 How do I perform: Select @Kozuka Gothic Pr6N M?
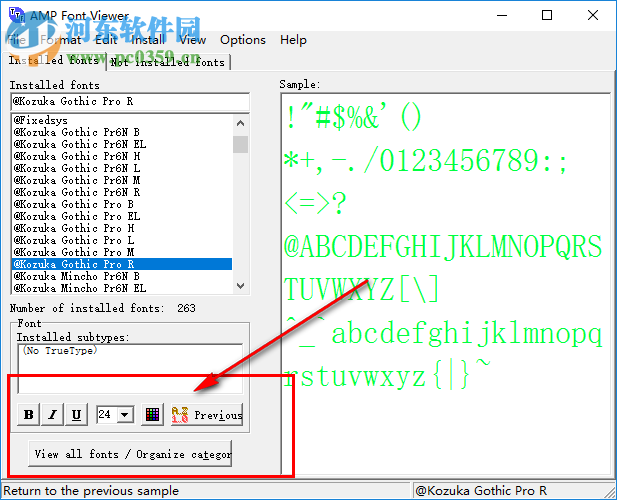122,180
